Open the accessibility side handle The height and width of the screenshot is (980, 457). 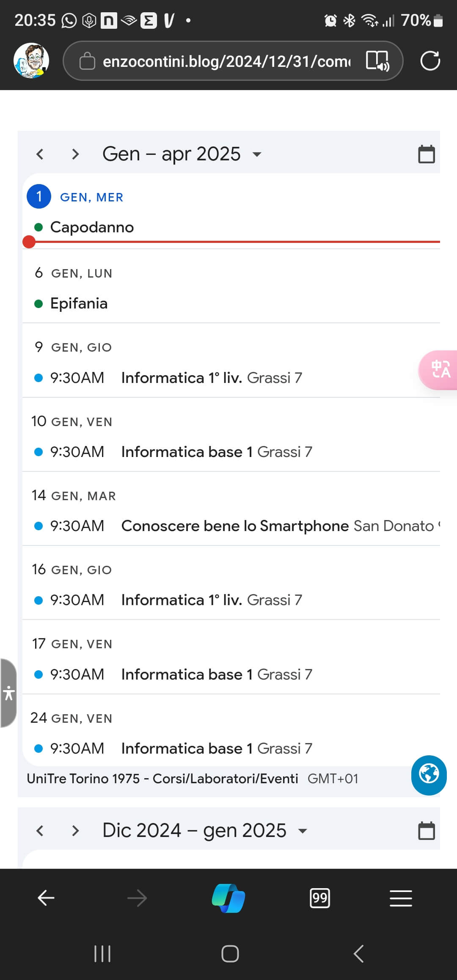(8, 693)
